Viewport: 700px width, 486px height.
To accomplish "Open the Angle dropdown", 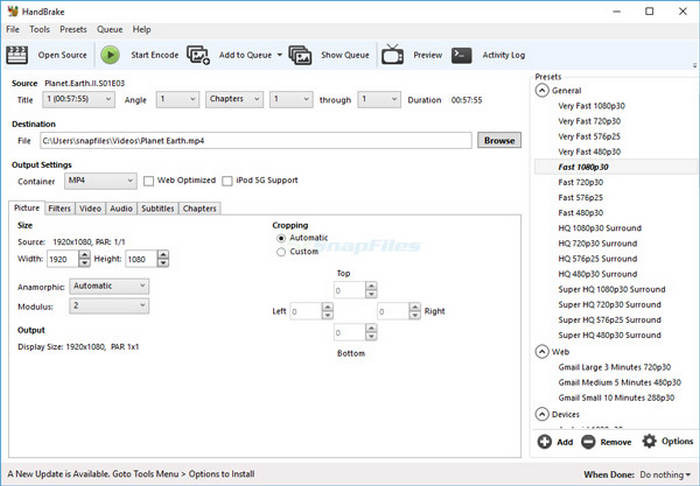I will 177,100.
